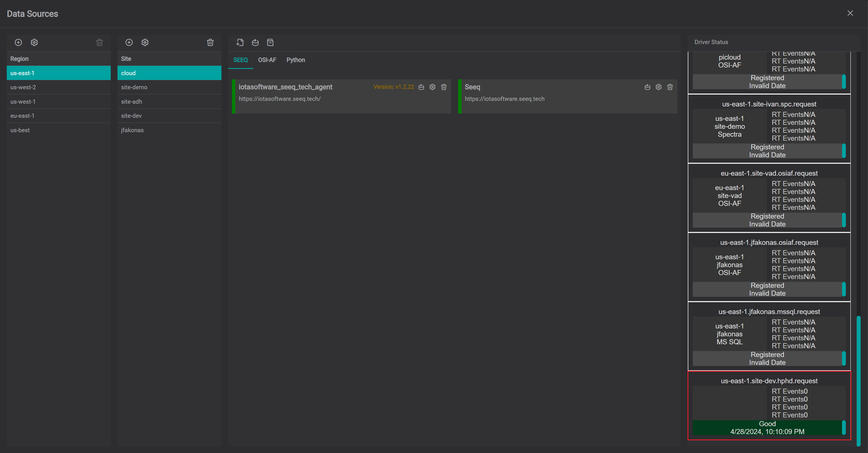Click the Driver Status panel scrollbar thumb

pyautogui.click(x=859, y=381)
